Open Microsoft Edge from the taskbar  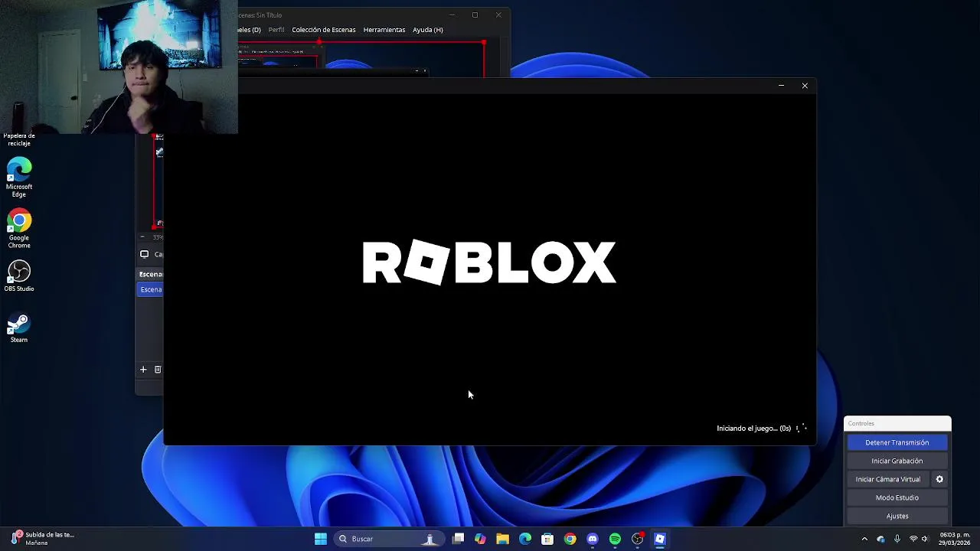pyautogui.click(x=525, y=539)
